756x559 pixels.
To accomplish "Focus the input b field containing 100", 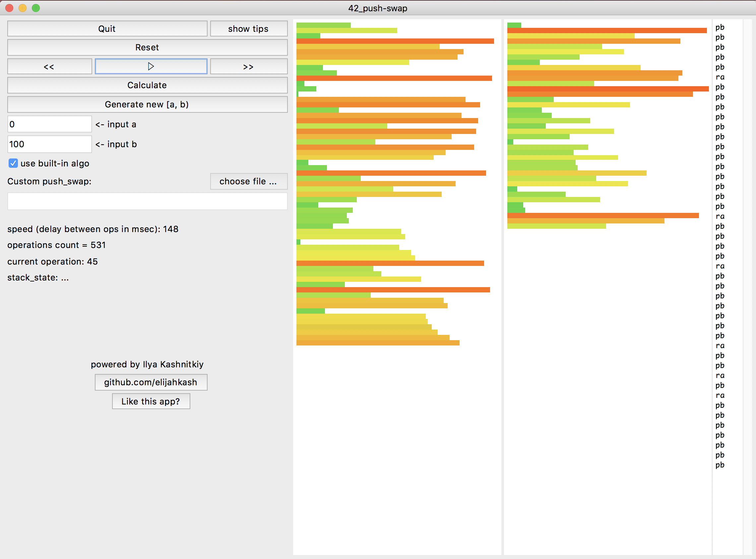I will coord(49,144).
